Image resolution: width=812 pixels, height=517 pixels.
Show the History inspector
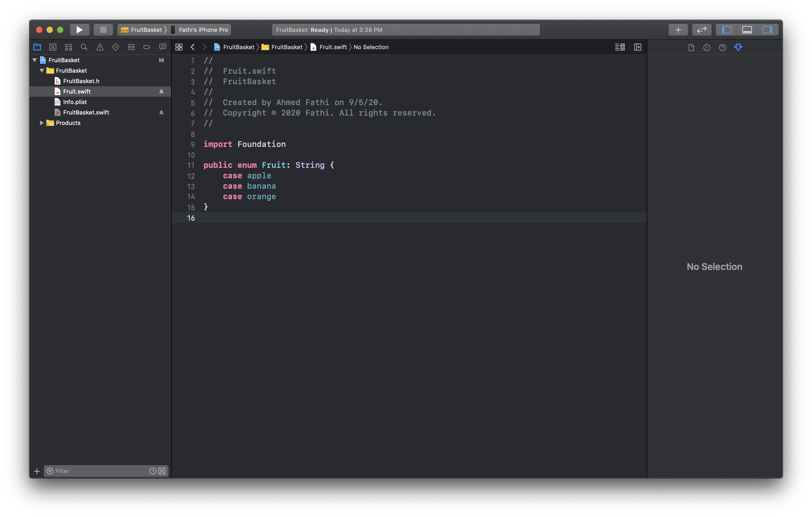(x=707, y=48)
